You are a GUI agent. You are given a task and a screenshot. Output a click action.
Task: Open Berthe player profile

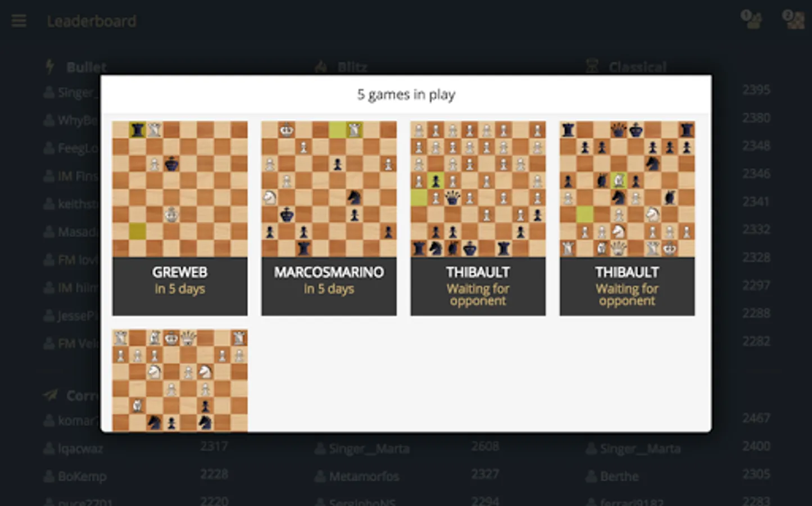(619, 476)
